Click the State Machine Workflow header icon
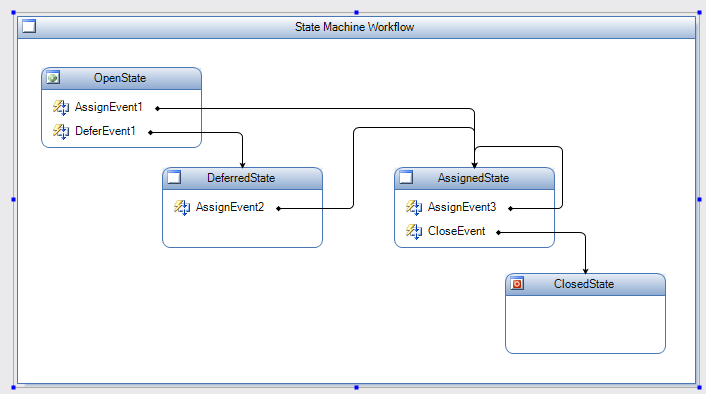Screen dimensions: 706x394 (x=29, y=27)
